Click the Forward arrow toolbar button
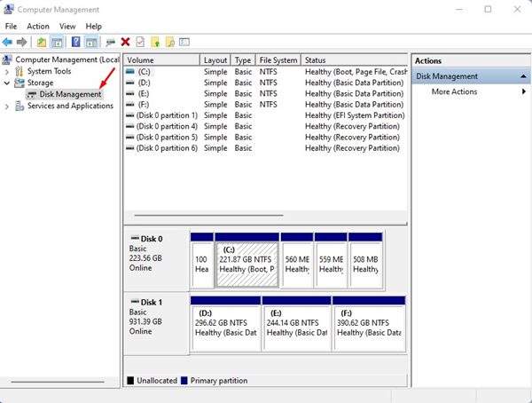The height and width of the screenshot is (403, 532). coord(21,42)
